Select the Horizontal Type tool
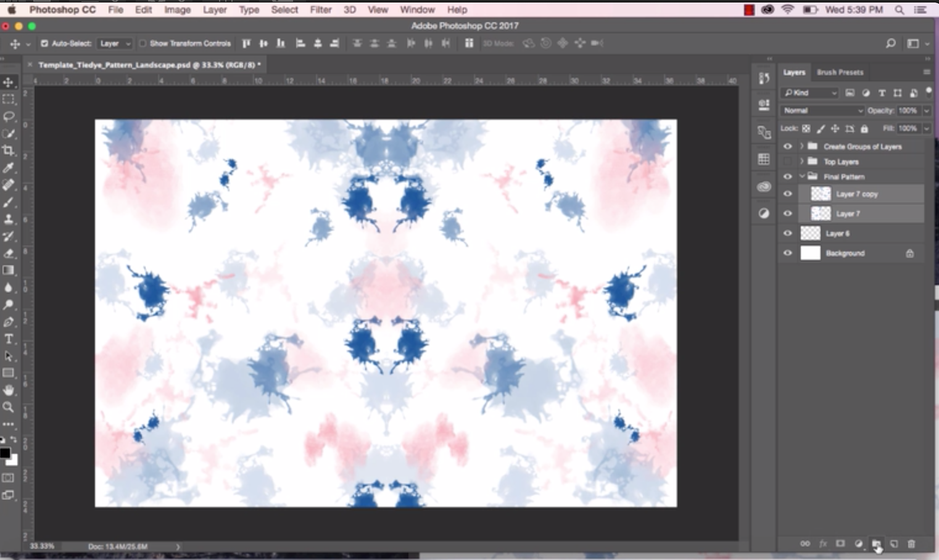The width and height of the screenshot is (939, 560). coord(9,339)
